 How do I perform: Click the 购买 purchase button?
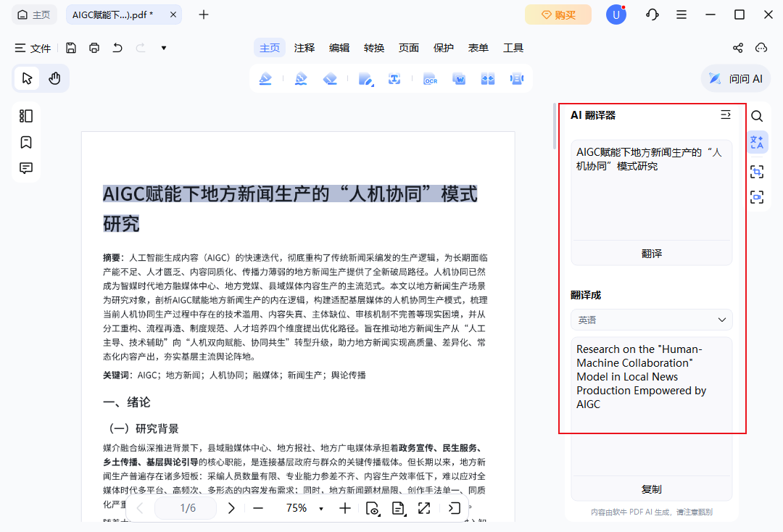[558, 15]
